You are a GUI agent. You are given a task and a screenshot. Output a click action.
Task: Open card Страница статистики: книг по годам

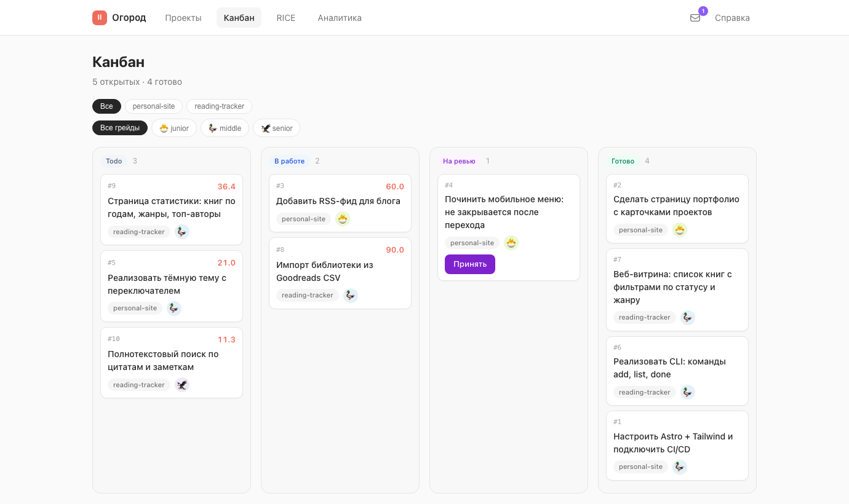[x=172, y=210]
